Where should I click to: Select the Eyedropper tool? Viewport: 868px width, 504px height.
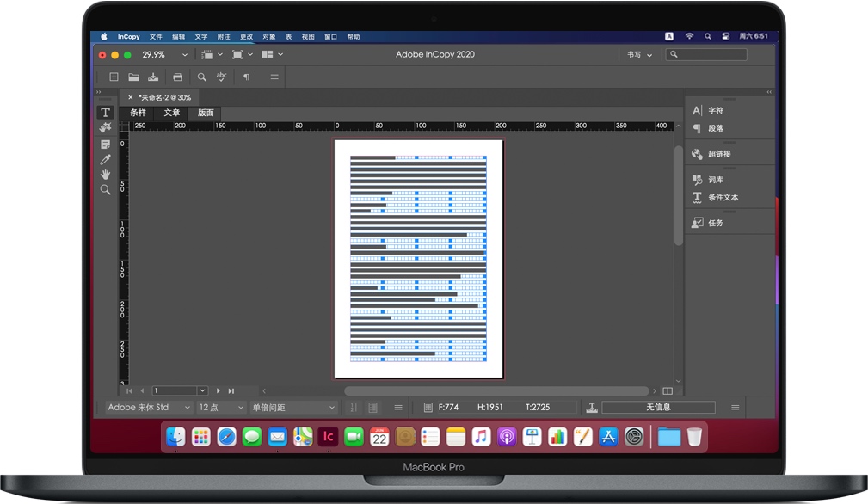105,159
